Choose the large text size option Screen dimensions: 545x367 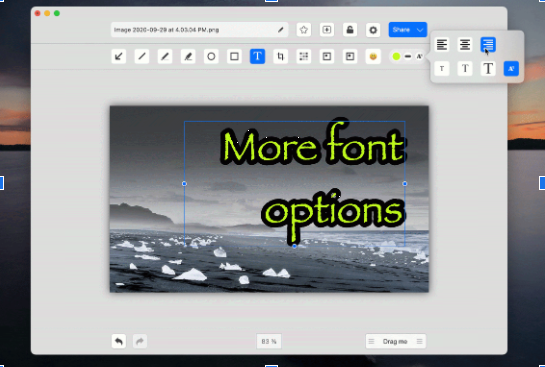click(488, 68)
